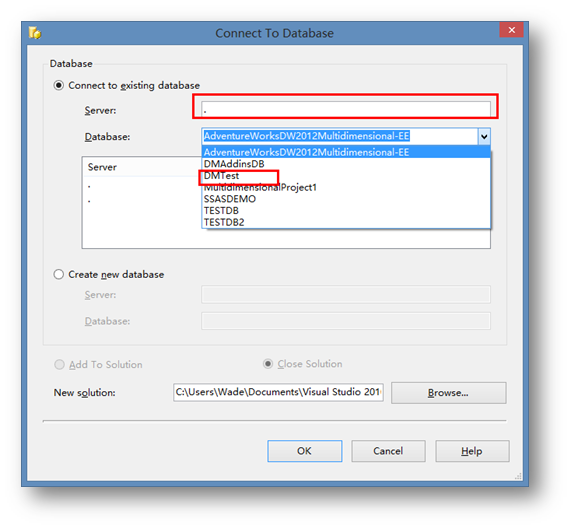Image resolution: width=571 pixels, height=529 pixels.
Task: Focus the Server field under existing database
Action: [346, 109]
